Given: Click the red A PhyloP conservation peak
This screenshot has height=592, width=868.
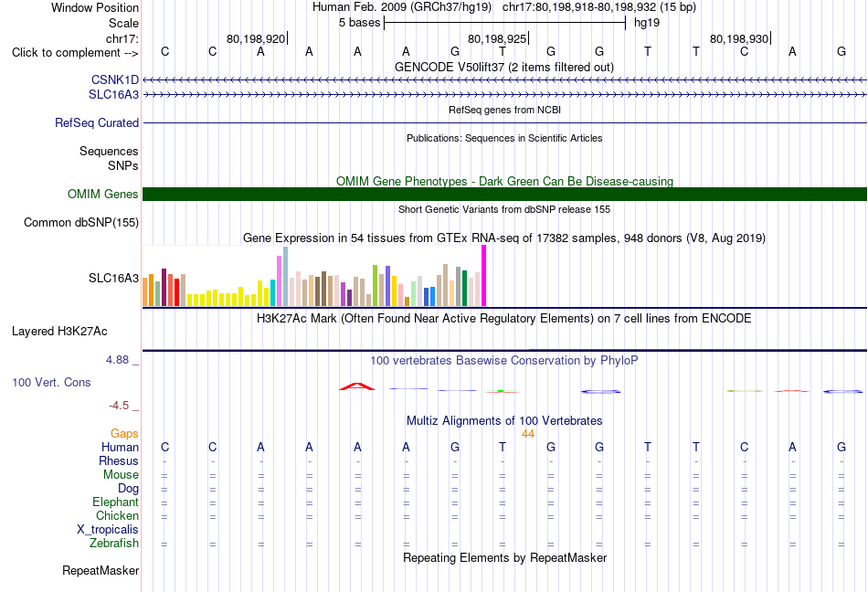Looking at the screenshot, I should pos(357,386).
